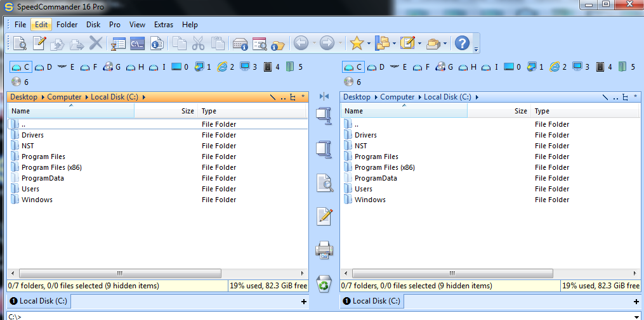Screen dimensions: 644x320
Task: Click Computer in the right panel breadcrumb
Action: click(397, 97)
